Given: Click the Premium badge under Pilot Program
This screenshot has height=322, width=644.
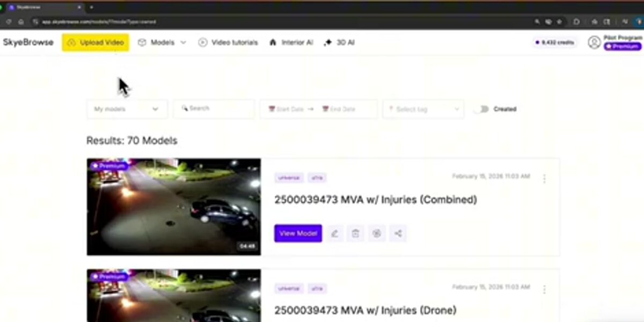Looking at the screenshot, I should 621,47.
